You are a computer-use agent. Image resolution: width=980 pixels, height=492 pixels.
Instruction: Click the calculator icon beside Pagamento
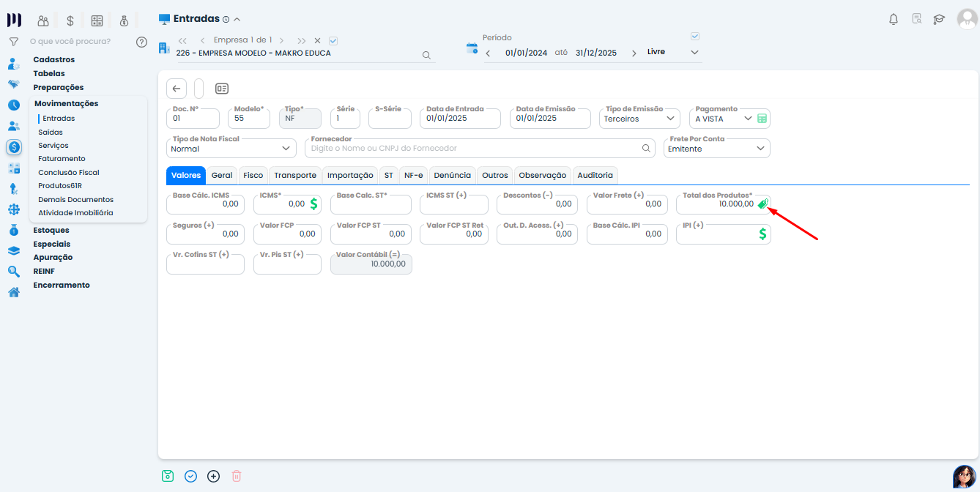click(x=762, y=119)
